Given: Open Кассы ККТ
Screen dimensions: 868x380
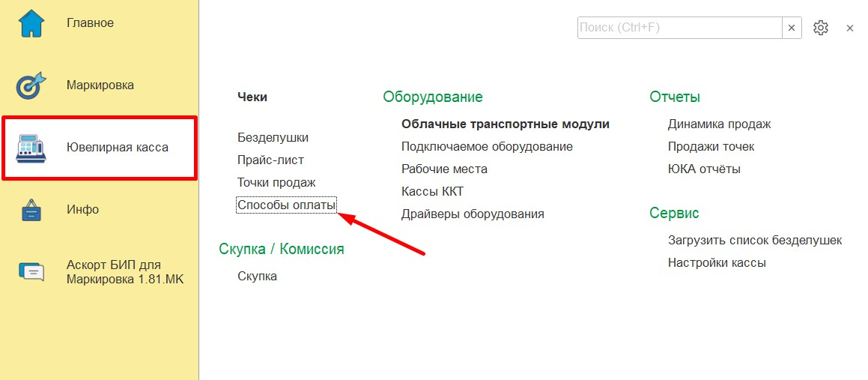Looking at the screenshot, I should tap(432, 192).
